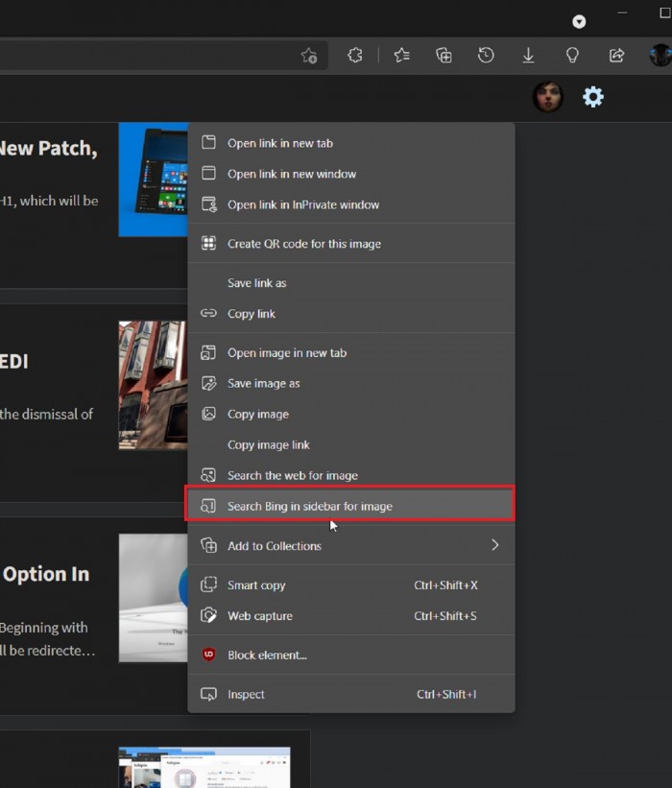Click the Share icon in toolbar
672x788 pixels.
pos(616,56)
